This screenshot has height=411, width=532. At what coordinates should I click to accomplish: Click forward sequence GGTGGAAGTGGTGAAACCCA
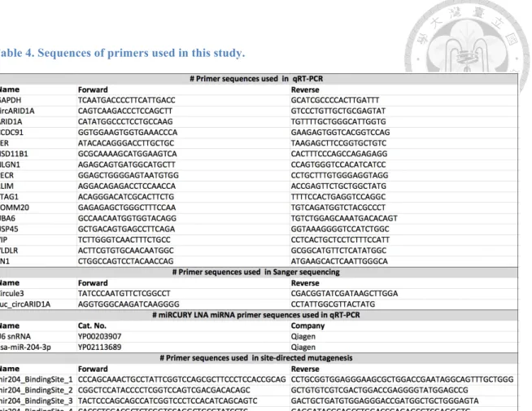tap(128, 133)
